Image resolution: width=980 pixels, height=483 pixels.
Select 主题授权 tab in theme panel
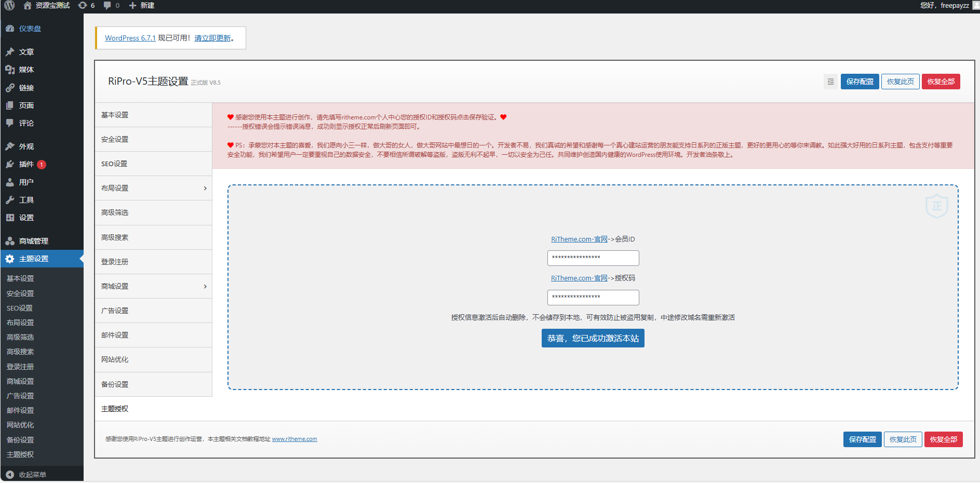click(x=153, y=409)
